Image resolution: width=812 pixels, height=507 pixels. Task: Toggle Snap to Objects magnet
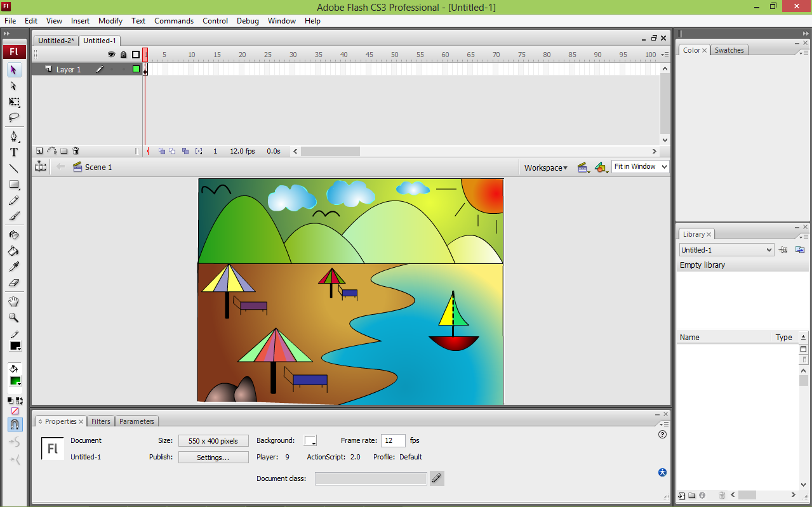tap(14, 424)
